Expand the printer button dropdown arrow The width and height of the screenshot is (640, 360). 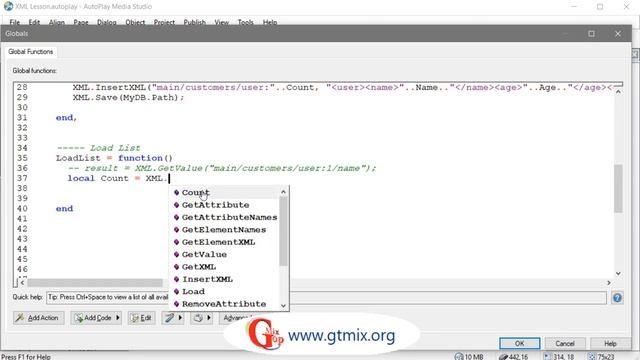click(x=209, y=318)
